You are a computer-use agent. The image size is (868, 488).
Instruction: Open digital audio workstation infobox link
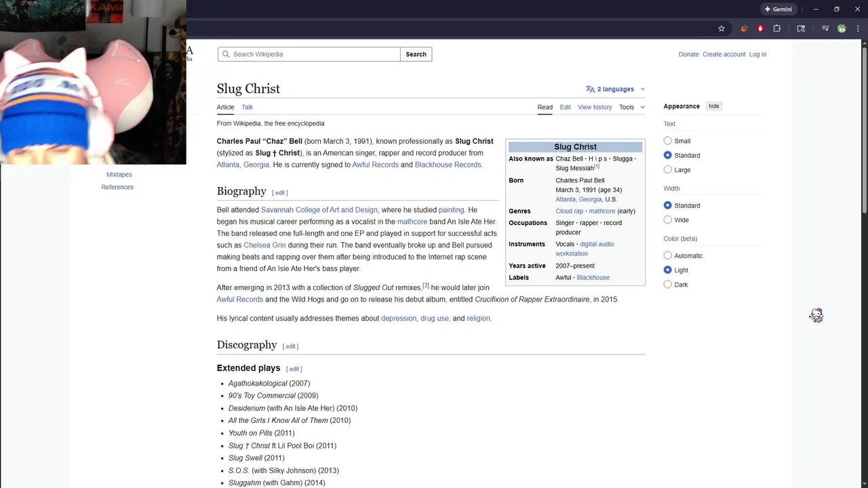(x=585, y=249)
